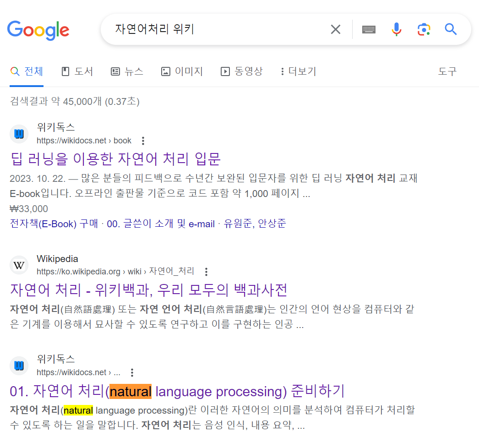479x448 pixels.
Task: Click the blue magnifier search button
Action: [451, 30]
